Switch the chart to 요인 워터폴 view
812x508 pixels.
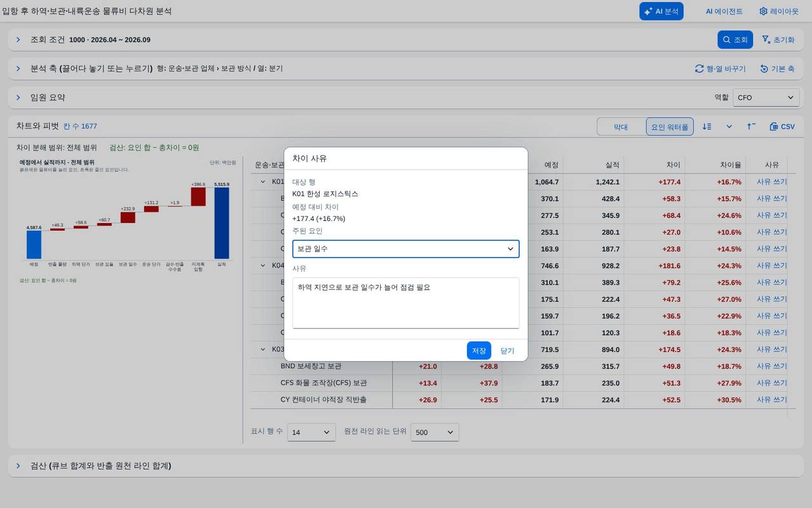(x=670, y=126)
